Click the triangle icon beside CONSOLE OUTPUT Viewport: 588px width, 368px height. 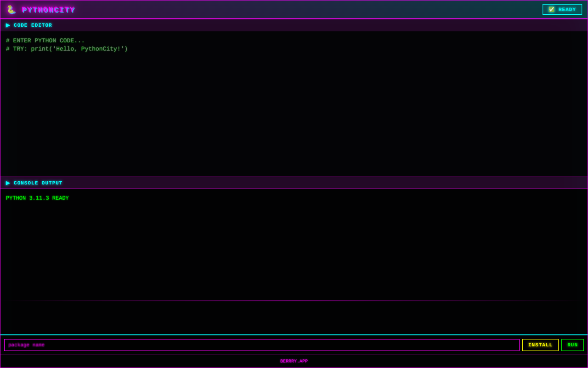coord(8,183)
